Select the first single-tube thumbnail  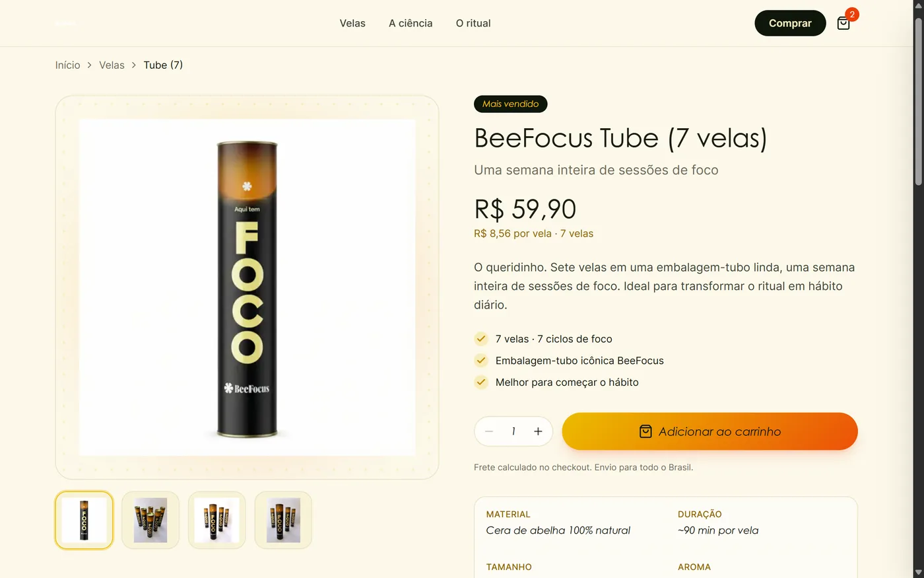tap(84, 520)
